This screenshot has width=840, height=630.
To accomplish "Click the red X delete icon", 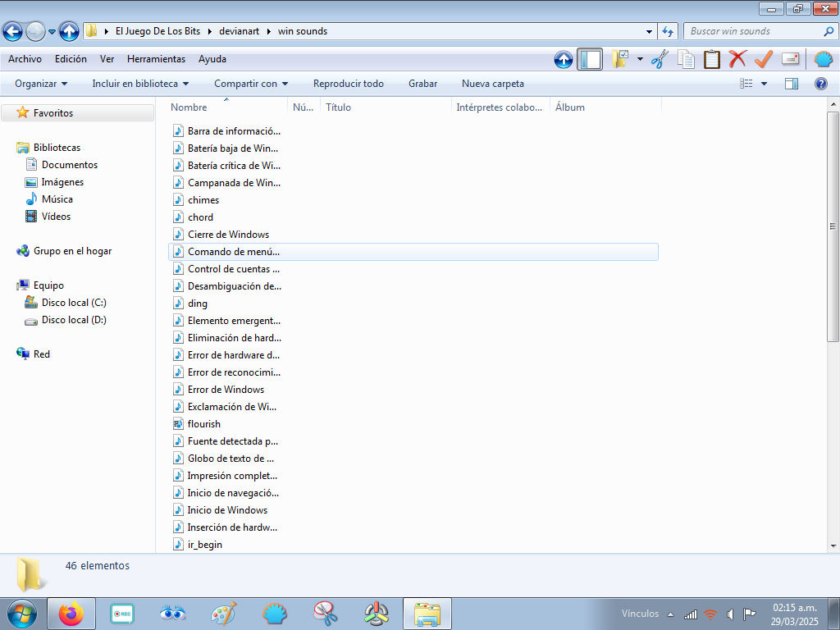I will [x=737, y=59].
